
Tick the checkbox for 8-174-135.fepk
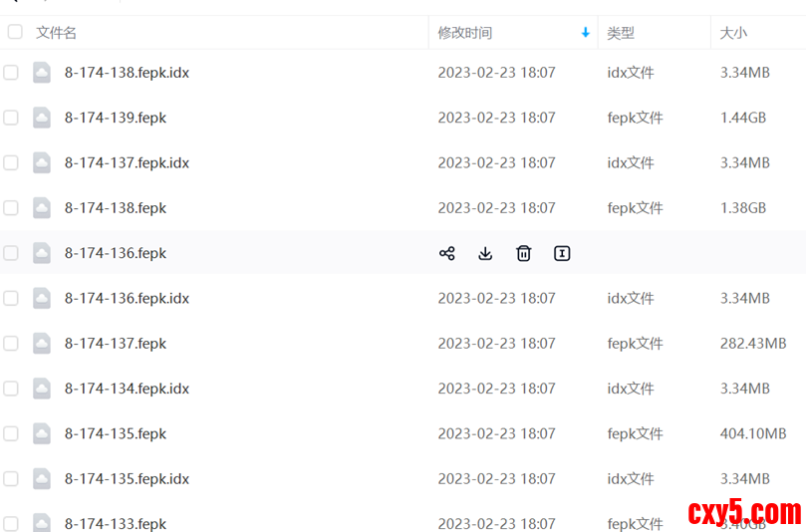11,434
